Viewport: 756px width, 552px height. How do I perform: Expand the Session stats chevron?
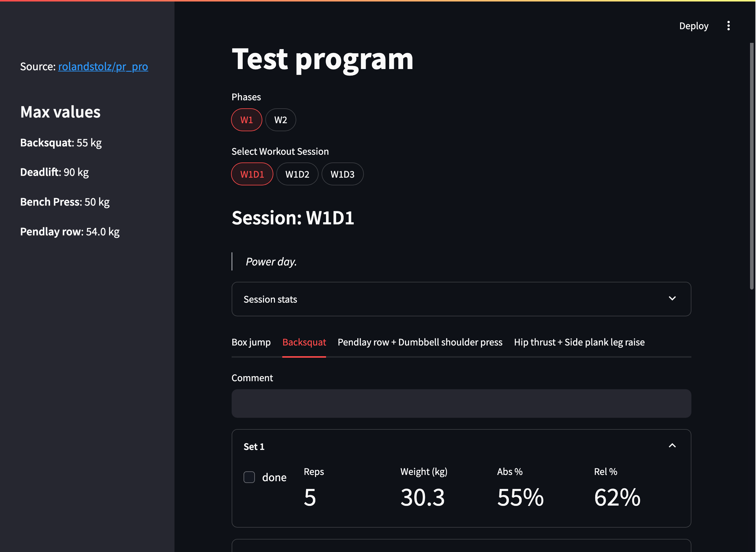(672, 298)
